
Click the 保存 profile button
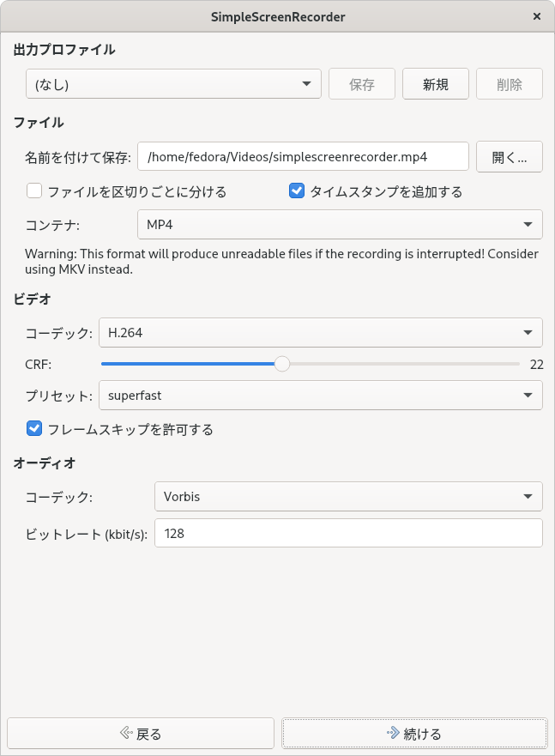point(362,84)
